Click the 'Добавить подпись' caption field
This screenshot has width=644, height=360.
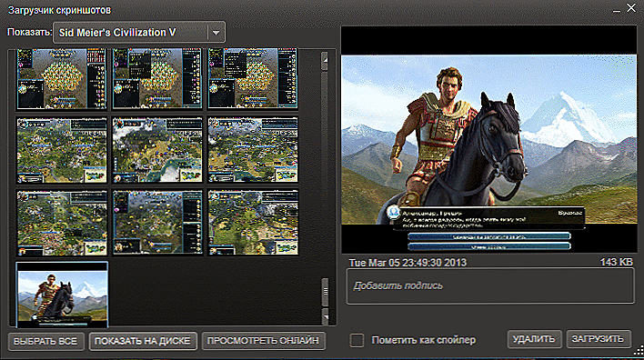pos(490,286)
